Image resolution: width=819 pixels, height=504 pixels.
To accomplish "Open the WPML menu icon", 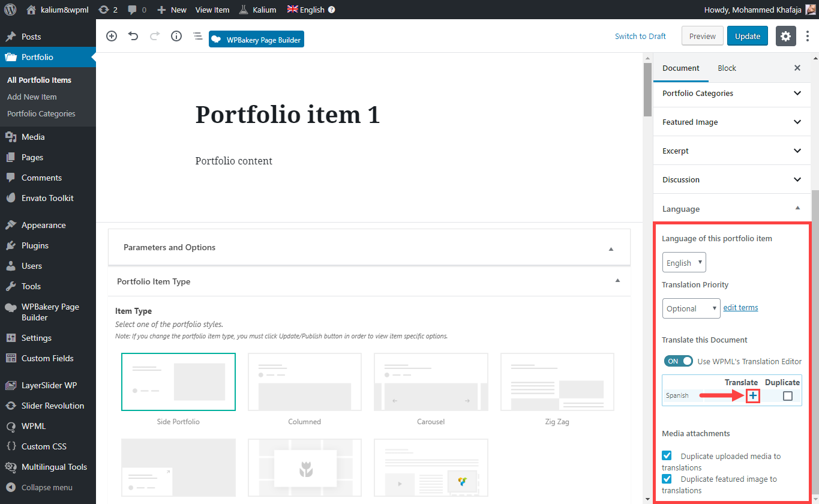I will click(x=11, y=426).
